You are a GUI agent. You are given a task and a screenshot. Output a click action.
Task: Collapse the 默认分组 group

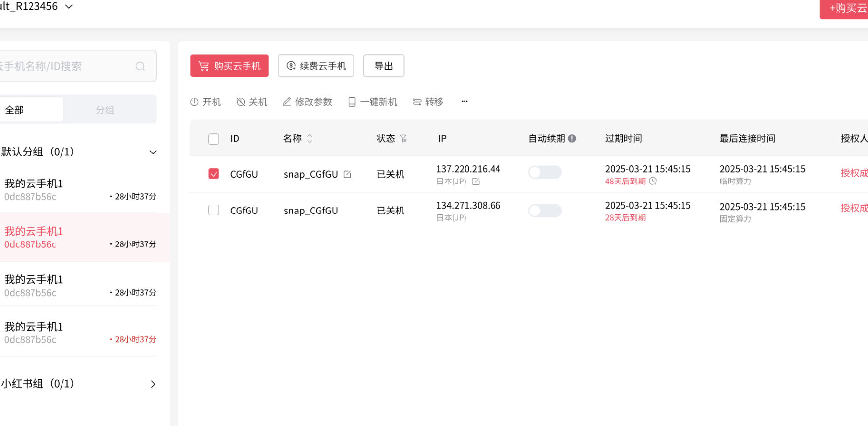click(x=153, y=152)
